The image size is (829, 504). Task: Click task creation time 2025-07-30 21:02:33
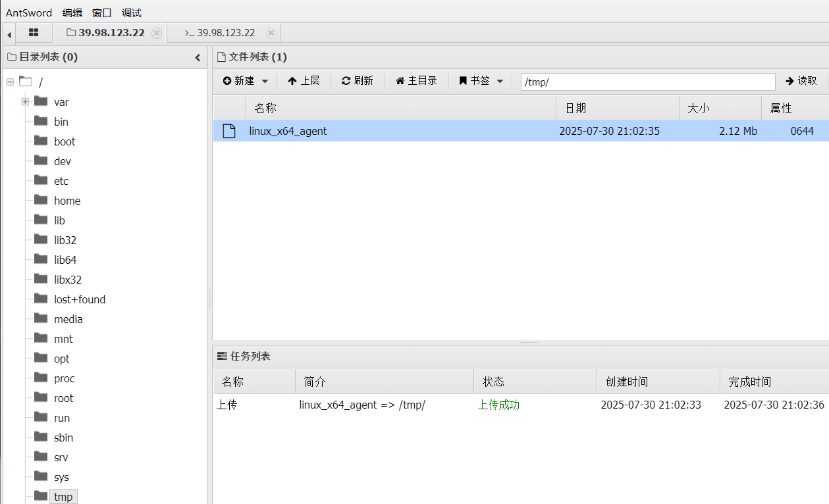coord(651,405)
